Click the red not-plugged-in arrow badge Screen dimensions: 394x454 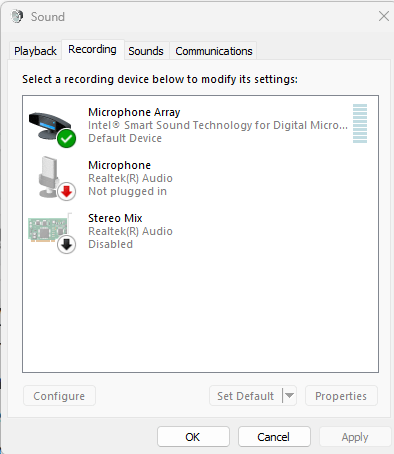[67, 192]
